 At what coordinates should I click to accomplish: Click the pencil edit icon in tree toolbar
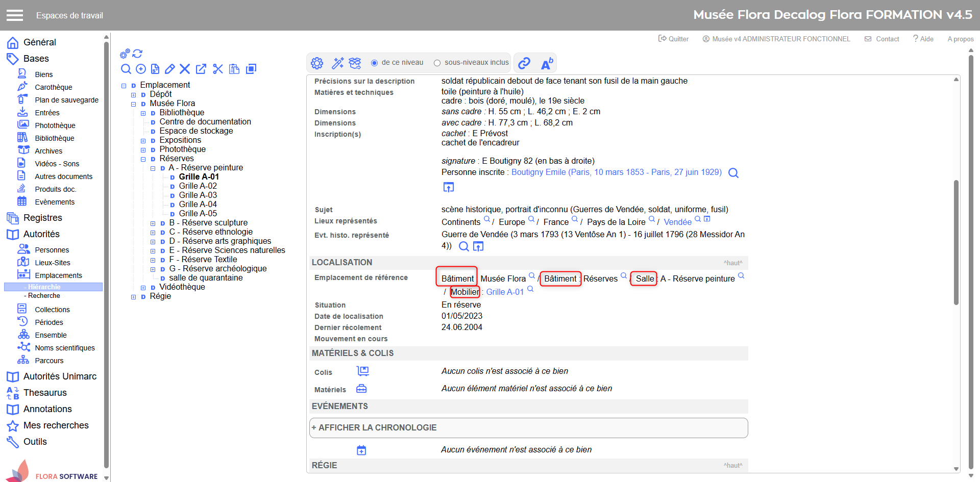(170, 69)
